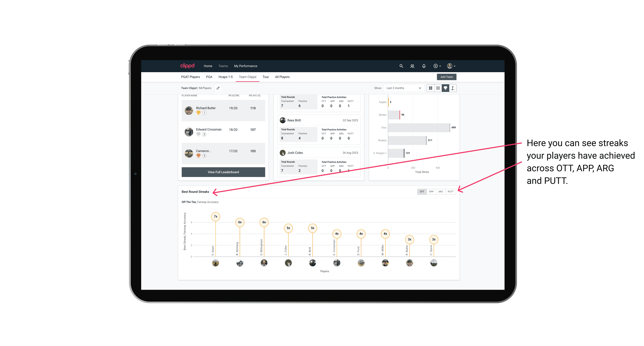The image size is (644, 346).
Task: Click the player profile icon for Richard Butler
Action: (189, 111)
